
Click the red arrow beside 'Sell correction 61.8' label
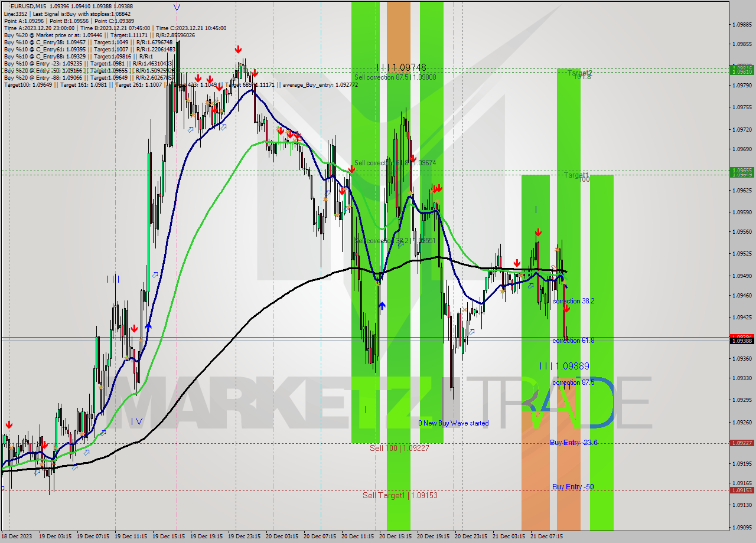(x=413, y=159)
